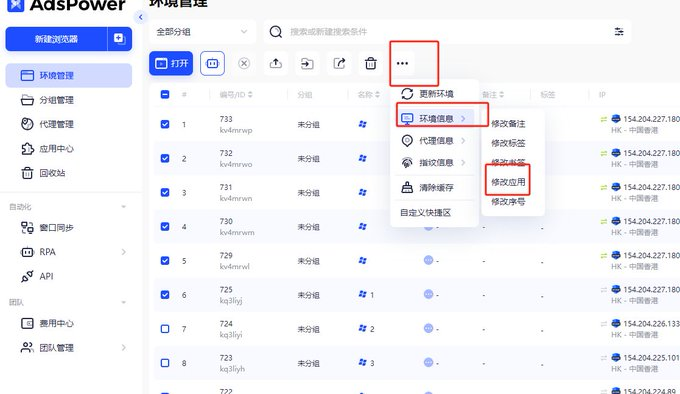
Task: Click the IP flag icon for row 733
Action: pyautogui.click(x=616, y=118)
